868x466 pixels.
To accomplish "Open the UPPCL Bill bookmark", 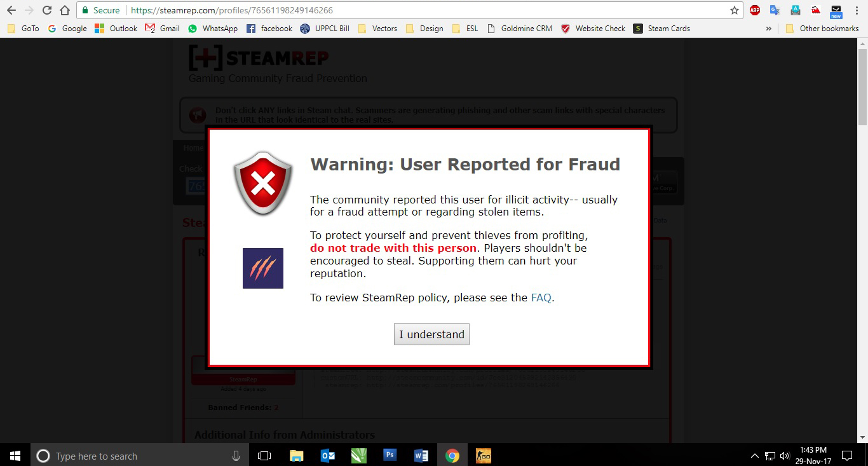I will (325, 28).
